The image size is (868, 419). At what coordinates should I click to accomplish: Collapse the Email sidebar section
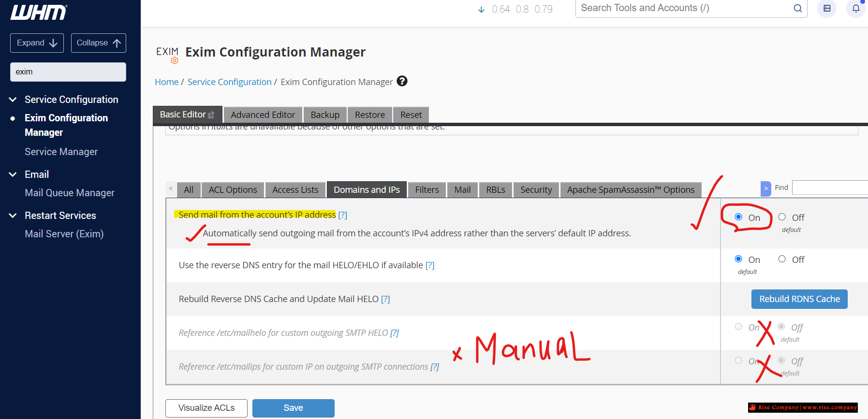click(13, 174)
